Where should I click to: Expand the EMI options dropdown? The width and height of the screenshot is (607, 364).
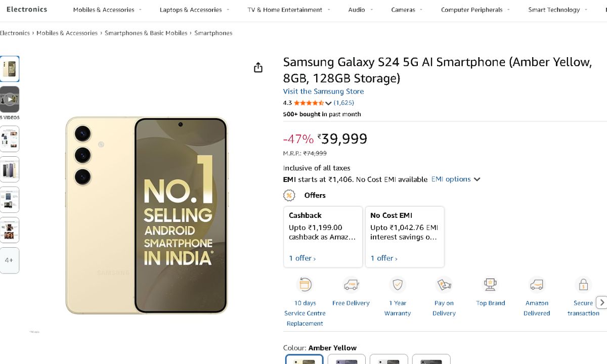point(455,179)
